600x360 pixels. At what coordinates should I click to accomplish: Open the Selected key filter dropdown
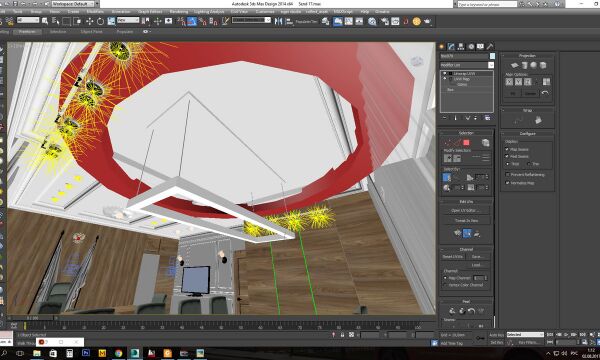525,334
